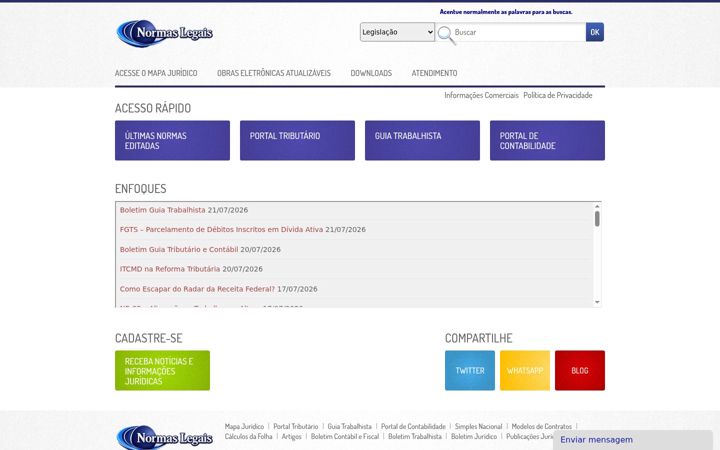Click the magnifying glass search icon
This screenshot has height=450, width=720.
point(446,35)
